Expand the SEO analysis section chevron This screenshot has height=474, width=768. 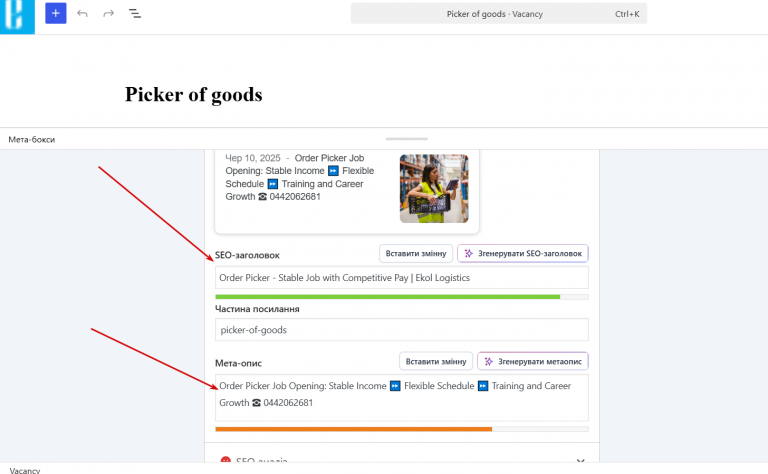580,460
